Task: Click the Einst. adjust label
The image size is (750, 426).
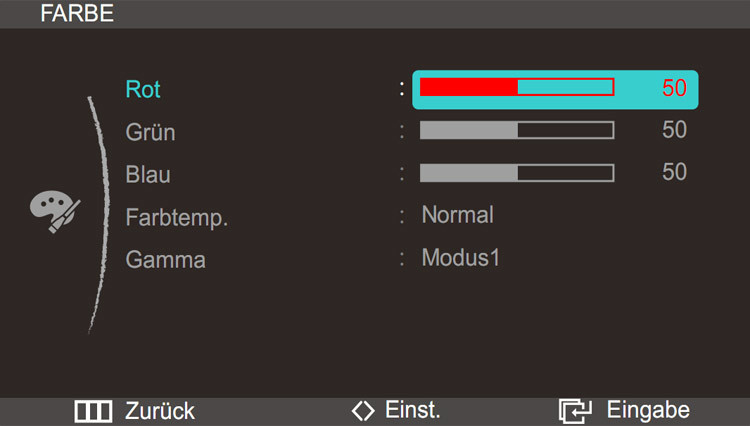Action: (x=412, y=410)
